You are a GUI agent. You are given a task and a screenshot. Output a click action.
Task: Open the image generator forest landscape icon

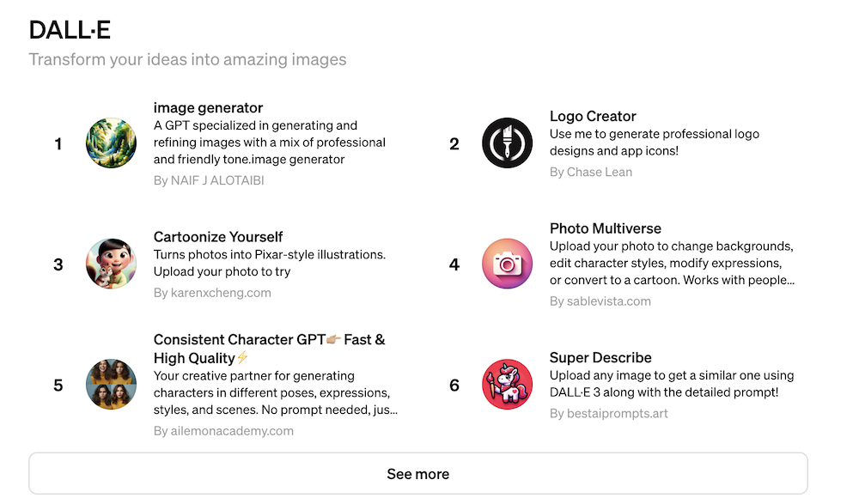point(111,143)
